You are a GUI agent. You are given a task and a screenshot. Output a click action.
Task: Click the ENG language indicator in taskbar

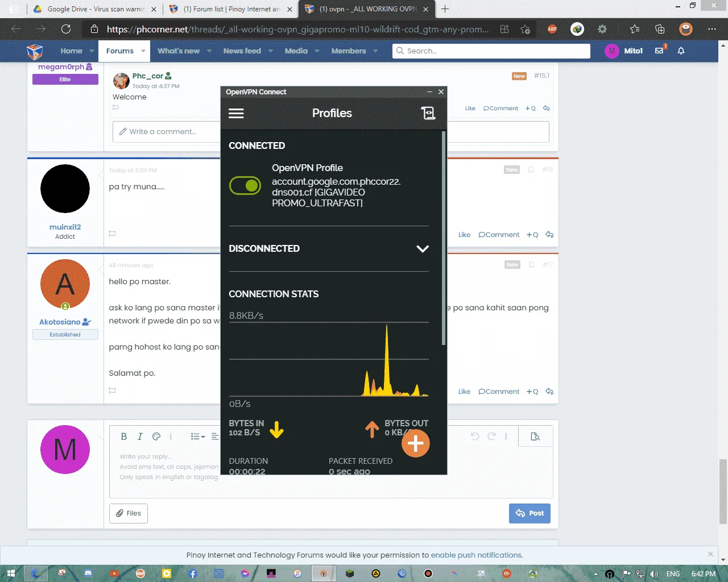click(x=673, y=574)
